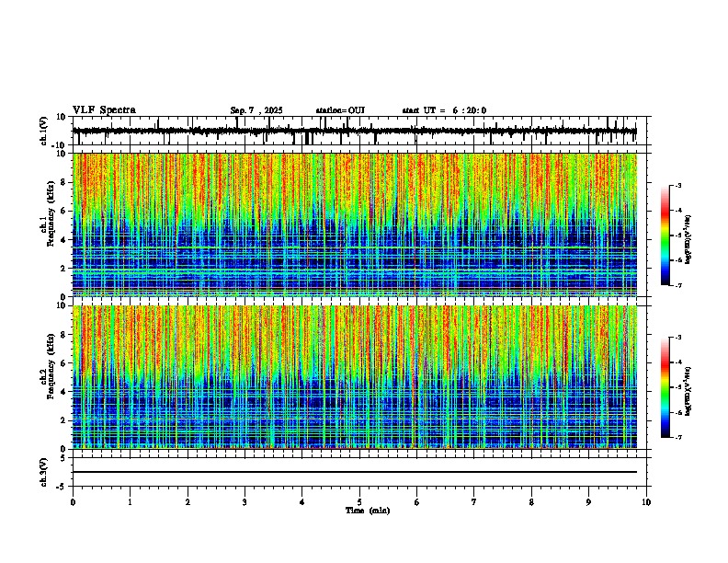Click time axis tick label "4"
Screen dimensions: 728x563
pos(302,502)
